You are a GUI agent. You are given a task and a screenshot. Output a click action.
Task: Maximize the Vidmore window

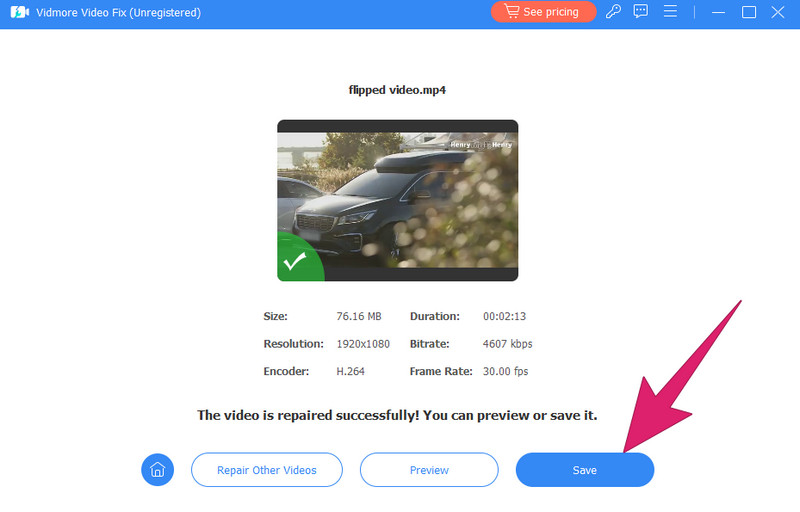coord(748,12)
